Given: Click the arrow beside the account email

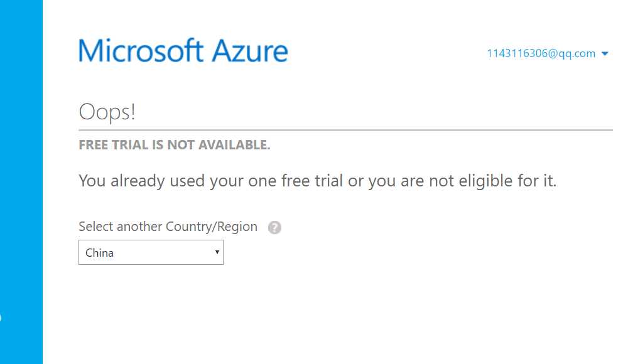Looking at the screenshot, I should [605, 54].
